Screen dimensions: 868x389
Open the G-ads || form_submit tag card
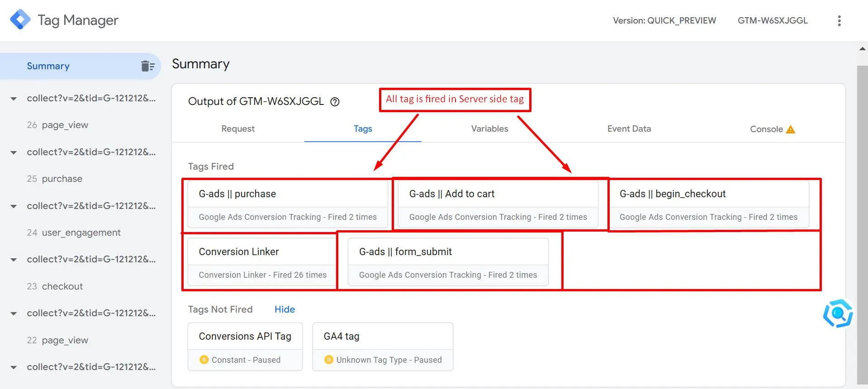[448, 262]
